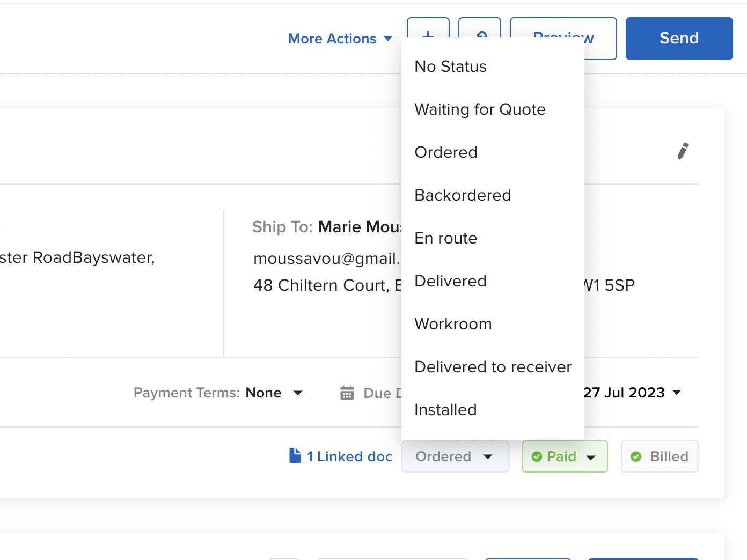Image resolution: width=747 pixels, height=560 pixels.
Task: Click the linked document file icon
Action: pos(295,455)
